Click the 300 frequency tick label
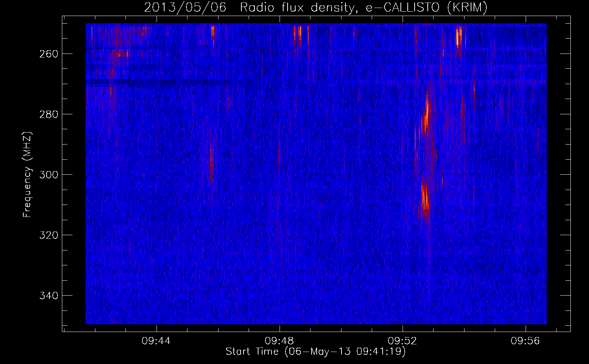Screen dimensions: 589x364 [49, 175]
